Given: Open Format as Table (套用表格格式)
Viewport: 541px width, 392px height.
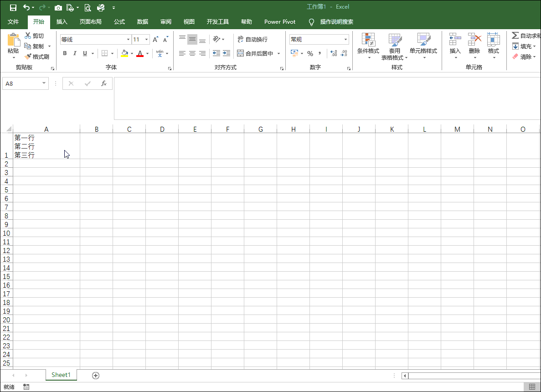Looking at the screenshot, I should point(394,46).
